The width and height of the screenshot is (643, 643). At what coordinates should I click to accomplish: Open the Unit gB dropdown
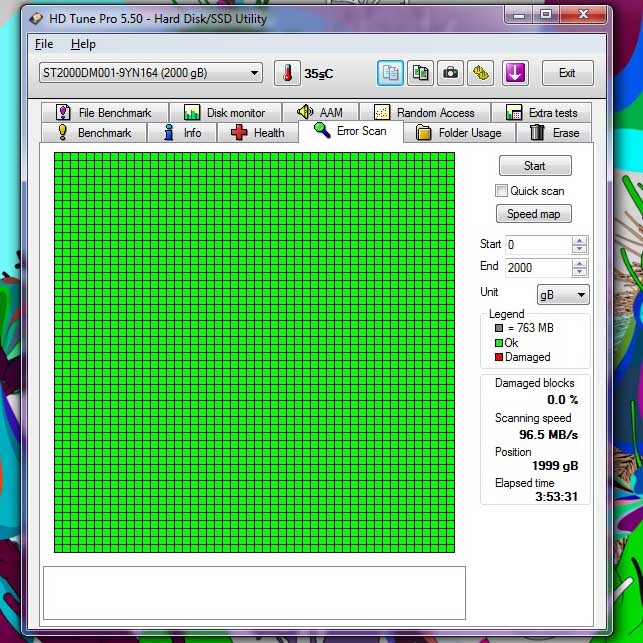[x=563, y=294]
